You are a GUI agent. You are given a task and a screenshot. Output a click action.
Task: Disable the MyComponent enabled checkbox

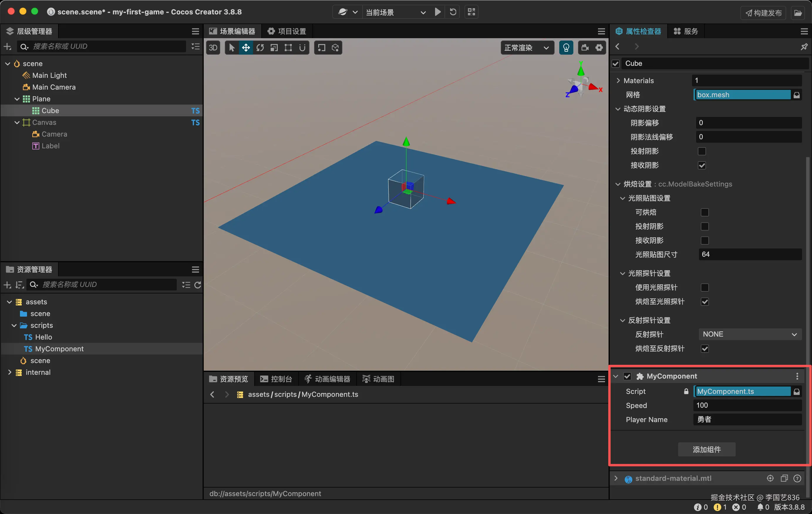pyautogui.click(x=627, y=376)
